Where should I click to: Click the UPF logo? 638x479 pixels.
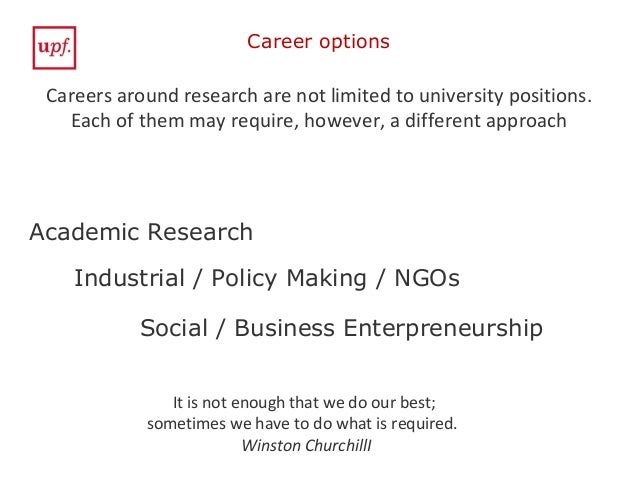pos(54,48)
